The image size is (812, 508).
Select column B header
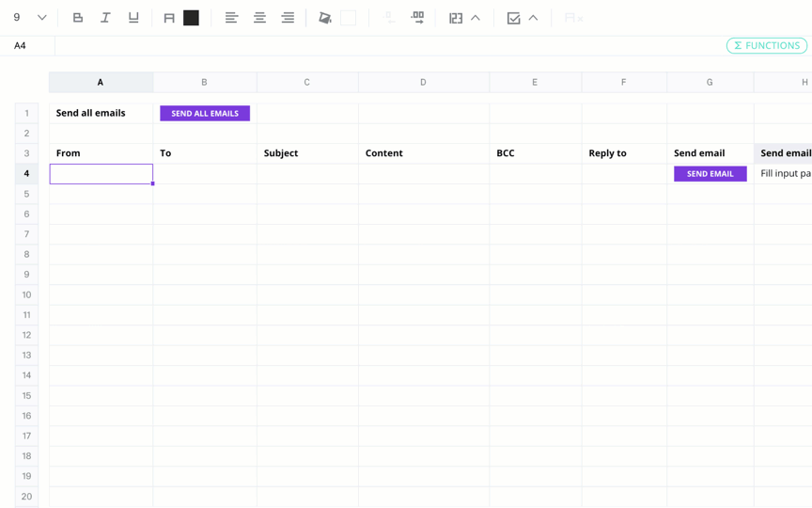[205, 83]
